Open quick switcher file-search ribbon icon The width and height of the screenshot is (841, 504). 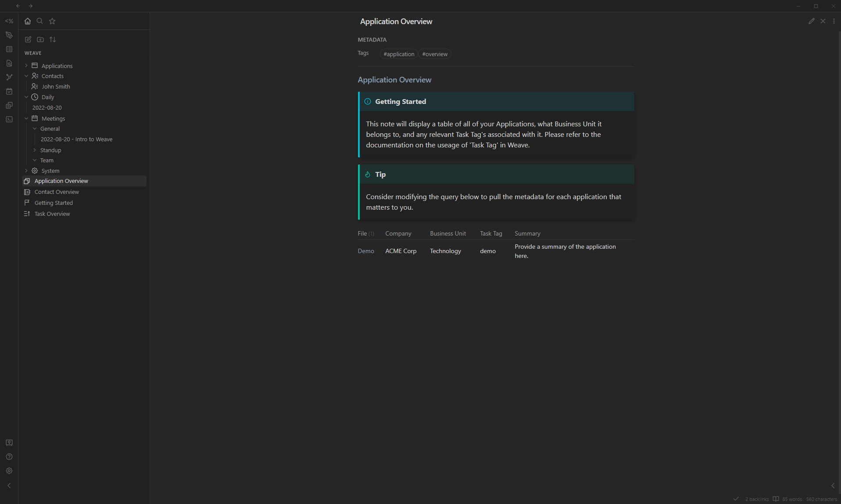[x=9, y=63]
